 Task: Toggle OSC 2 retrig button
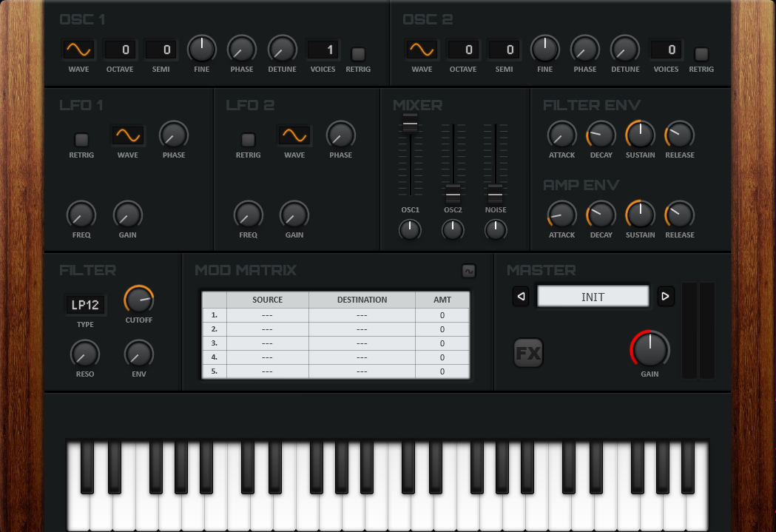point(701,53)
